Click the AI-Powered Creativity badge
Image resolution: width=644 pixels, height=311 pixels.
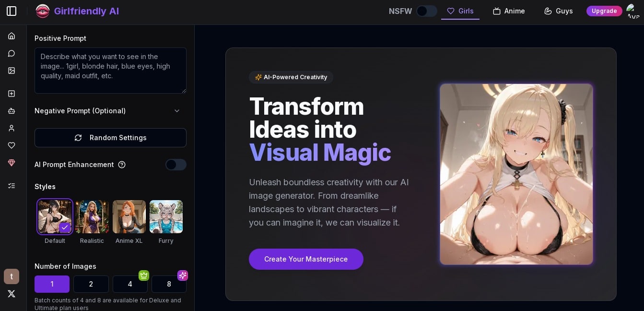pyautogui.click(x=291, y=77)
